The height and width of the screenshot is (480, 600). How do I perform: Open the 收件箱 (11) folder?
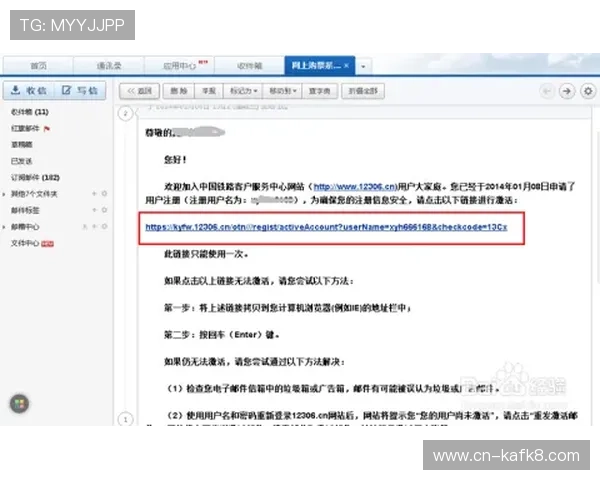click(30, 112)
